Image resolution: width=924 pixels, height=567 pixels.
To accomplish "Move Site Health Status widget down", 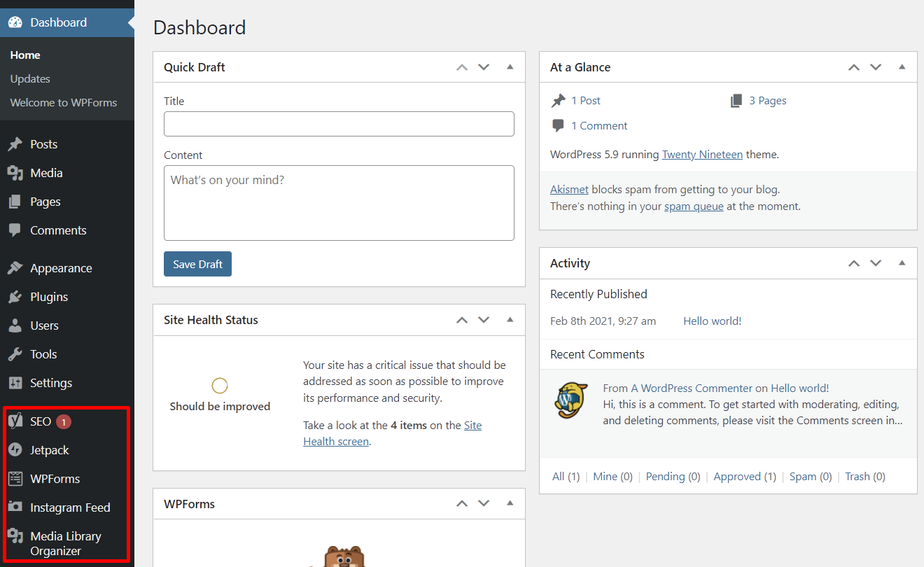I will pos(484,320).
